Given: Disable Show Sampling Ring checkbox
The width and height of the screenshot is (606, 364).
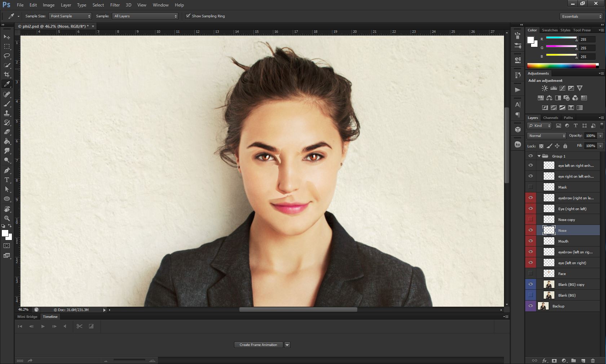Looking at the screenshot, I should coord(188,16).
